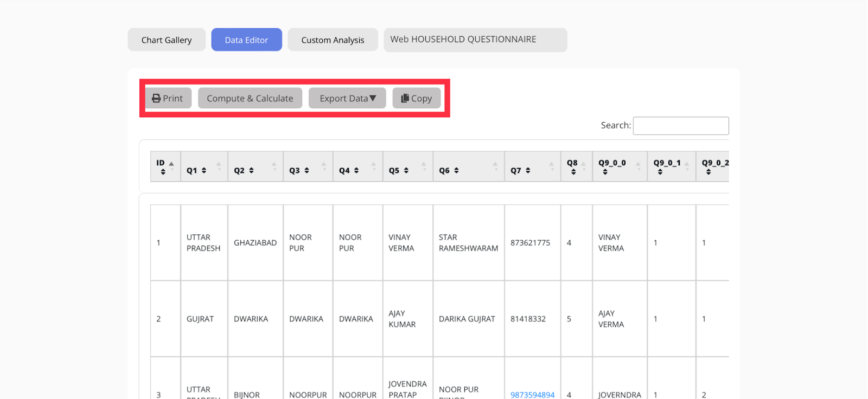Sort table by Q1 column
Image resolution: width=868 pixels, height=399 pixels.
click(204, 166)
